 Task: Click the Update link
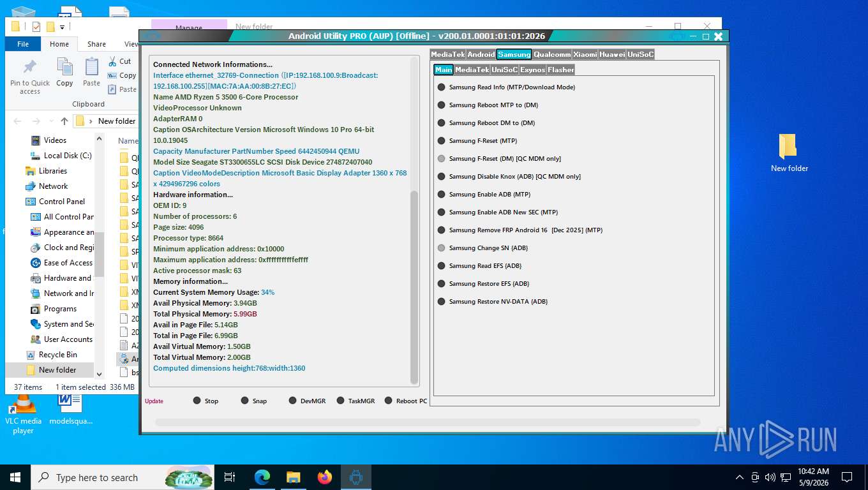click(x=154, y=401)
